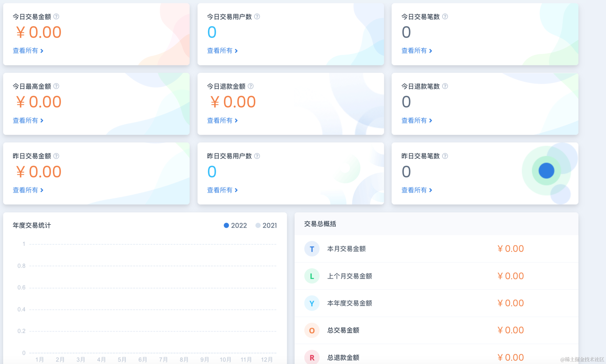Click the Y avatar for 本年度交易金额

coord(312,303)
